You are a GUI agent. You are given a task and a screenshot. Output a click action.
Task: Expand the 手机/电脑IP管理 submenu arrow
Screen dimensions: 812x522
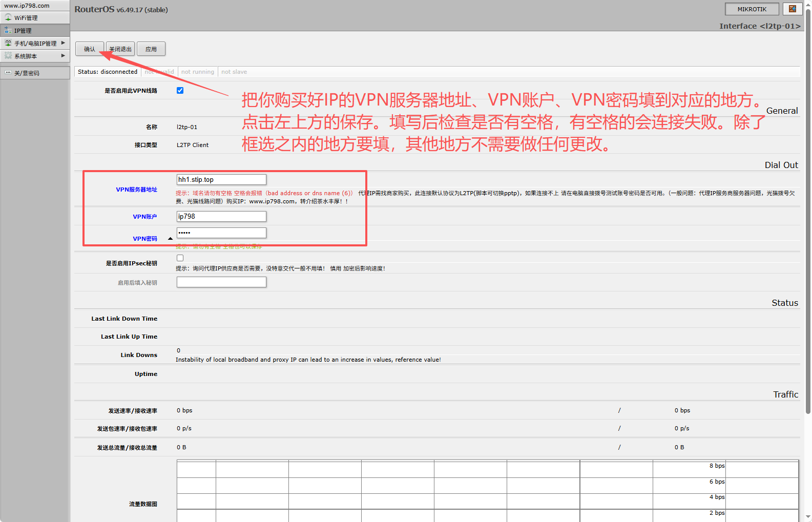point(63,43)
